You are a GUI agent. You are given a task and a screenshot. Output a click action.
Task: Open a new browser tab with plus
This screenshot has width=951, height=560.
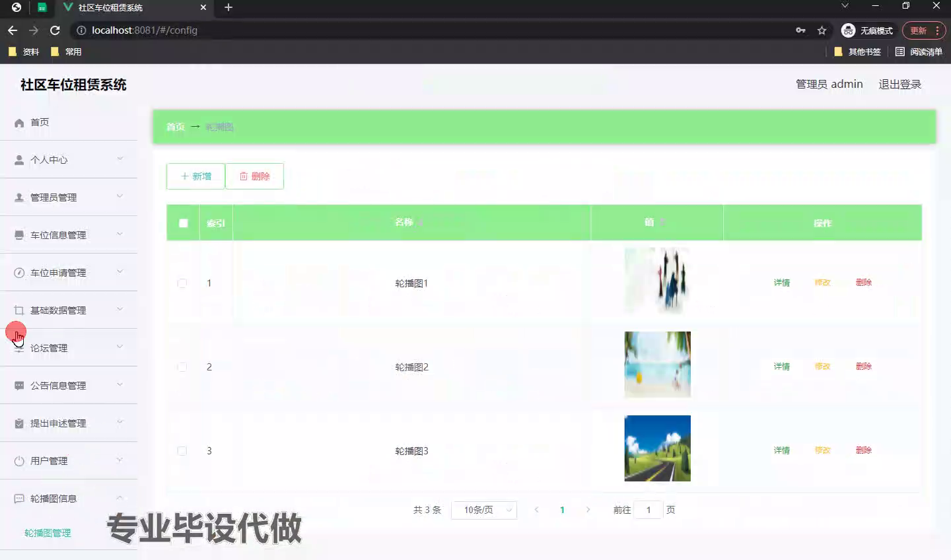click(x=229, y=7)
